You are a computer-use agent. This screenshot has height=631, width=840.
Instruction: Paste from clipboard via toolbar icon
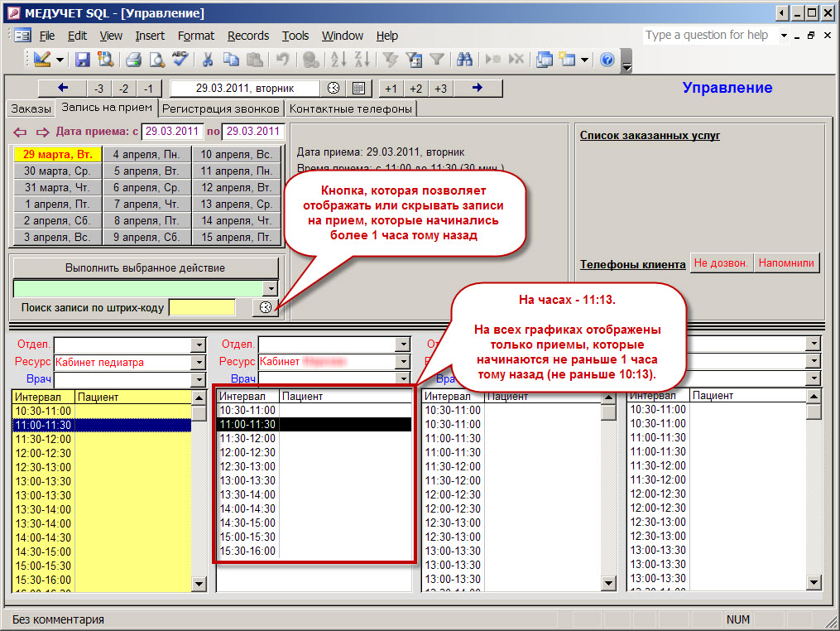(254, 59)
